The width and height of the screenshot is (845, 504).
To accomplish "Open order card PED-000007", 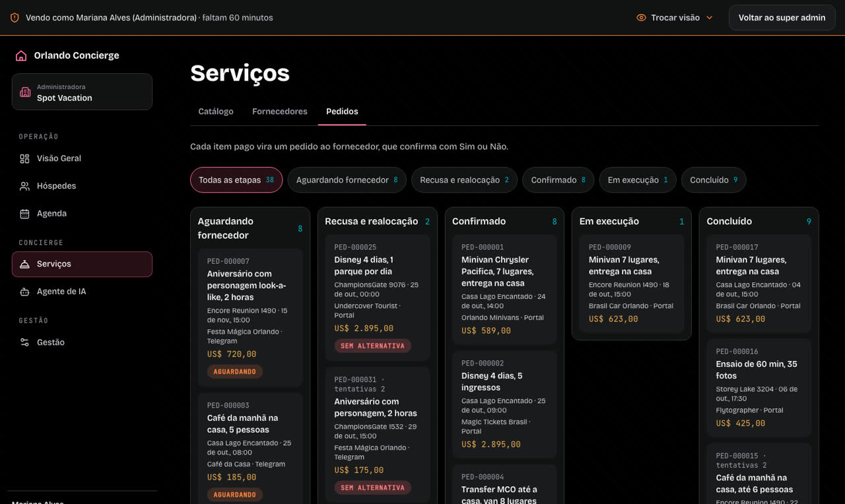I will pyautogui.click(x=250, y=317).
